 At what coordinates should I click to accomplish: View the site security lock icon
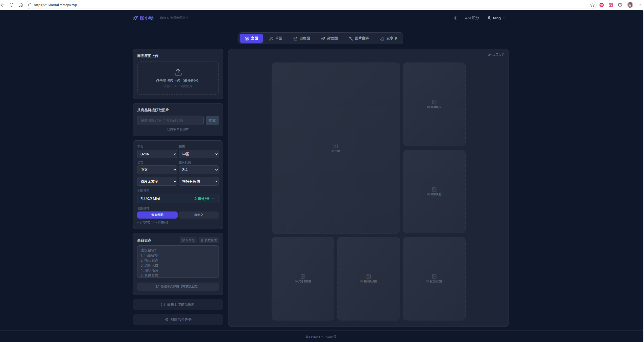pyautogui.click(x=30, y=5)
